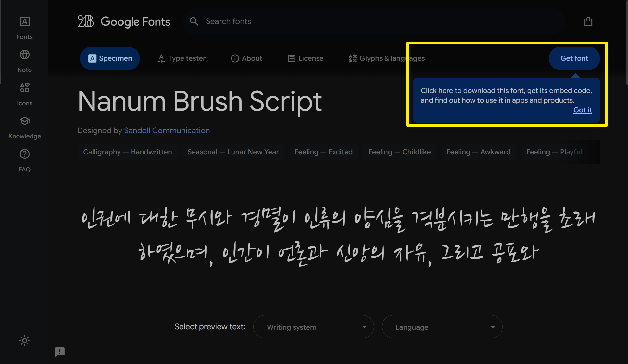Click the send feedback icon
Screen dimensions: 628x364
click(60, 352)
